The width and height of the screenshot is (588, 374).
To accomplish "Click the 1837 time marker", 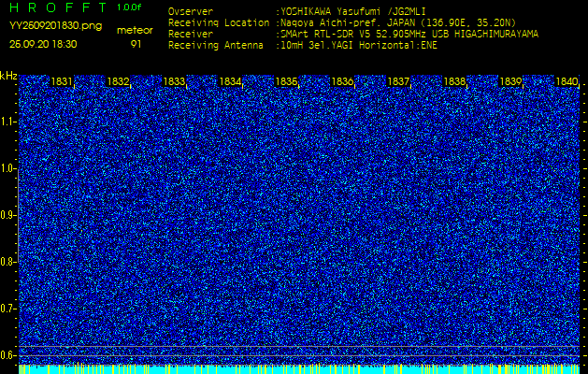I will click(x=398, y=81).
